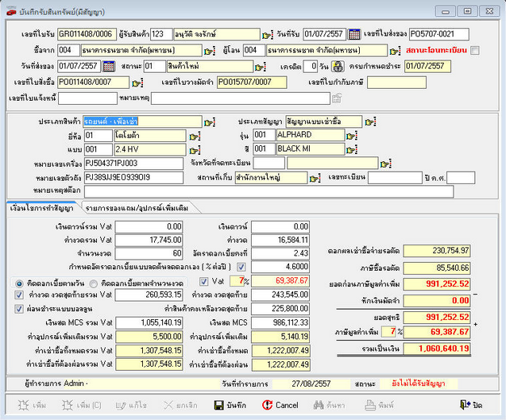The image size is (506, 420).
Task: Click the เลขทะเบียน input field
Action: click(395, 178)
